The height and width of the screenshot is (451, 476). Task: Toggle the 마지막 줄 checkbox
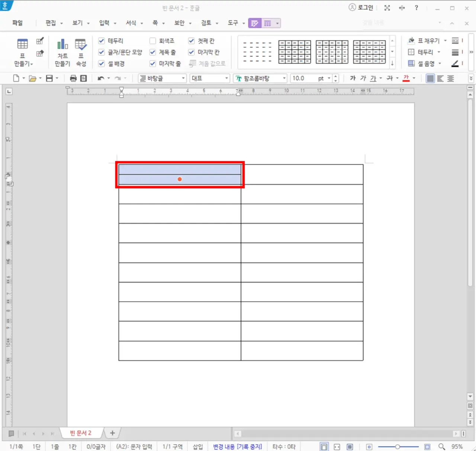152,64
